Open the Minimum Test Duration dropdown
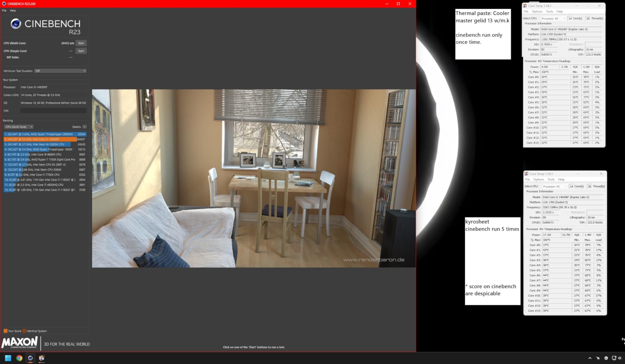This screenshot has height=364, width=625. pos(61,71)
